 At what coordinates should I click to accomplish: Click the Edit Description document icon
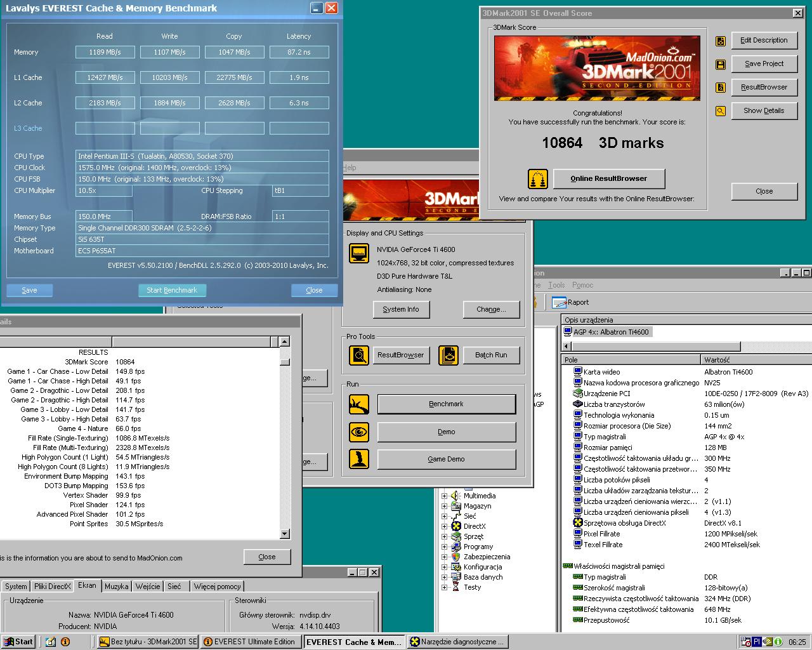pyautogui.click(x=721, y=41)
